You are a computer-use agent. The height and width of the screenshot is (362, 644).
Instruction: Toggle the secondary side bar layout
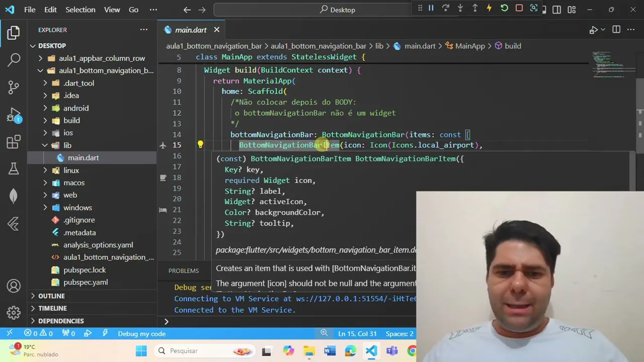point(556,10)
